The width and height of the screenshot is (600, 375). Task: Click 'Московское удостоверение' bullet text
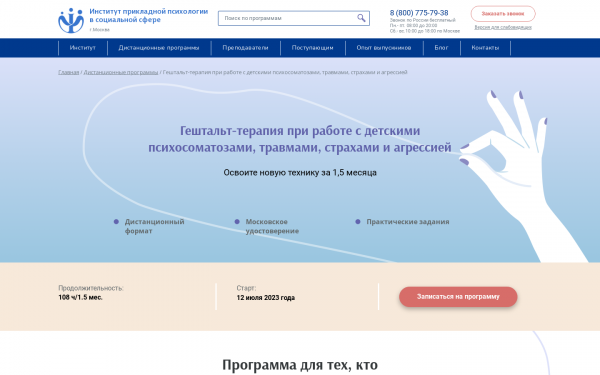tap(272, 226)
